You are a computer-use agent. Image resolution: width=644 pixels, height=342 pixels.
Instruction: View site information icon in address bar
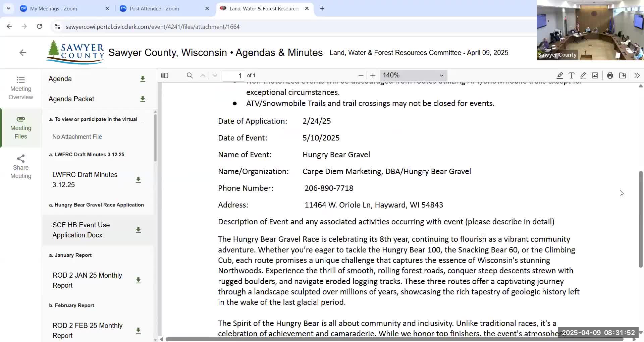click(57, 27)
